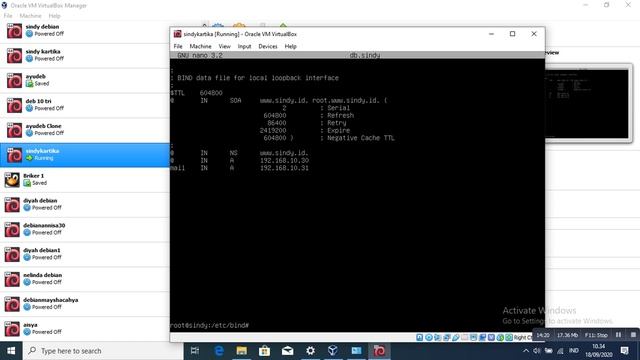The image size is (640, 360).
Task: Open Machine menu of sindykartika VM window
Action: 200,46
